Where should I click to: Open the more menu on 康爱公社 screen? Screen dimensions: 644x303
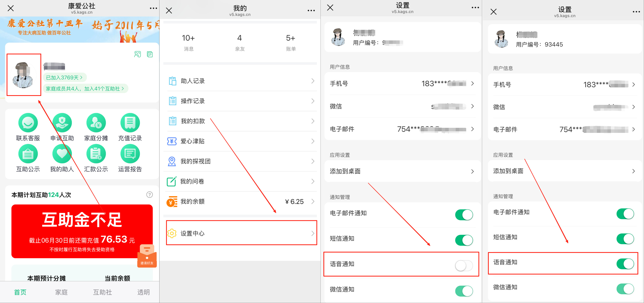coord(153,8)
